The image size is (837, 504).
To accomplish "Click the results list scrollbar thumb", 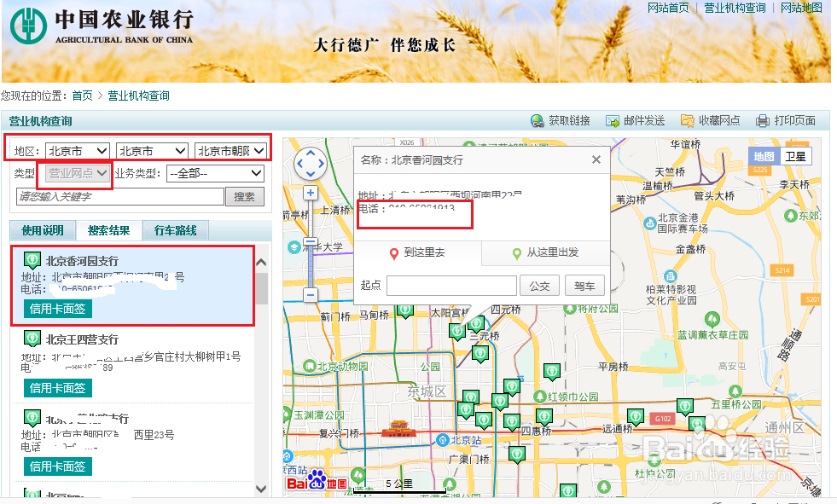I will point(261,288).
